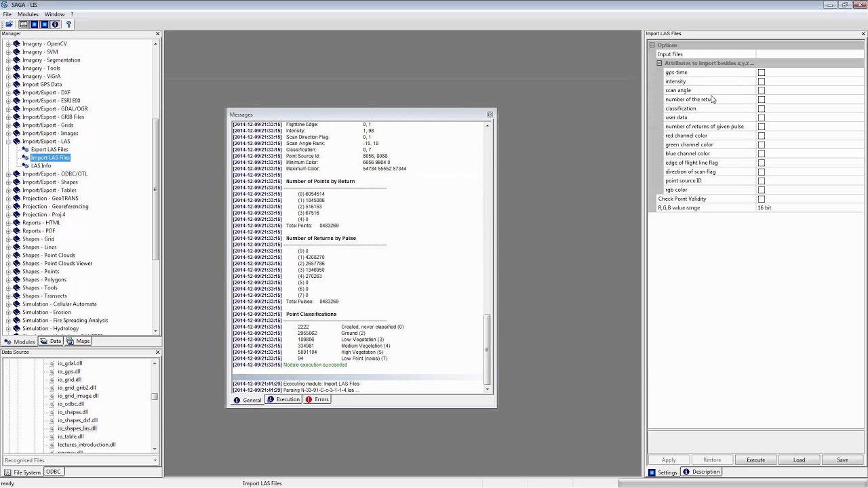Click the Apply button
Viewport: 868px width, 488px height.
669,460
